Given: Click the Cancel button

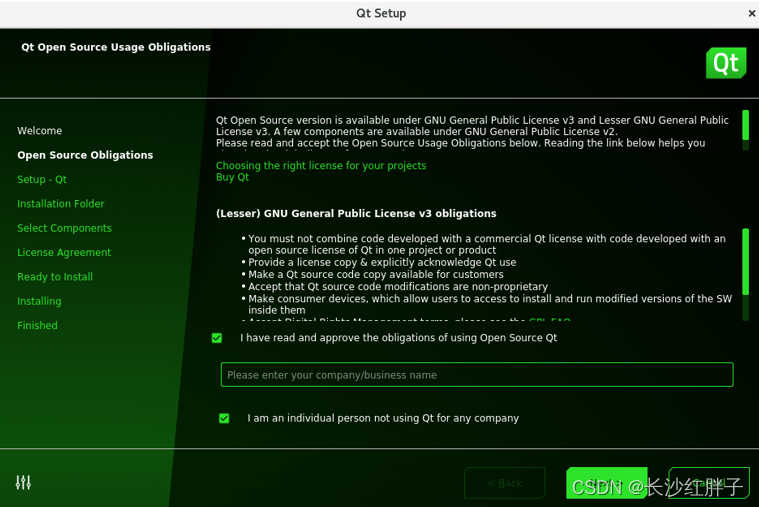Looking at the screenshot, I should pyautogui.click(x=709, y=483).
